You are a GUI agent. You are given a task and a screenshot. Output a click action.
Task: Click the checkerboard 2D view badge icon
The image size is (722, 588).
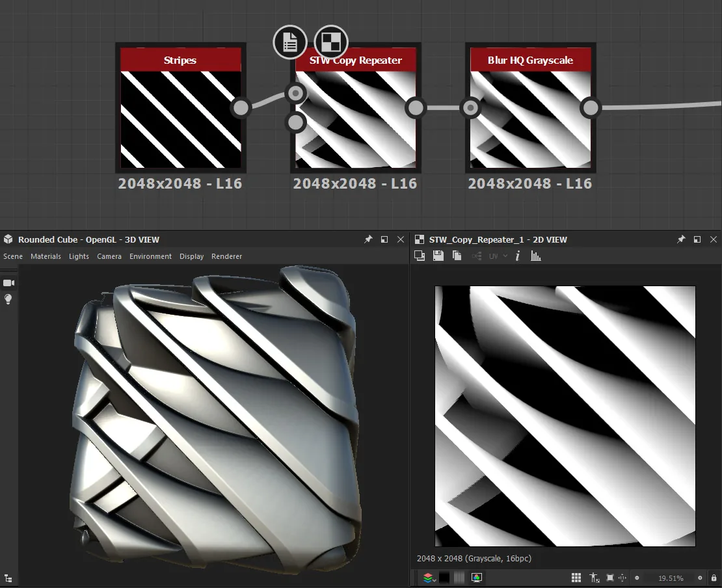pos(331,42)
